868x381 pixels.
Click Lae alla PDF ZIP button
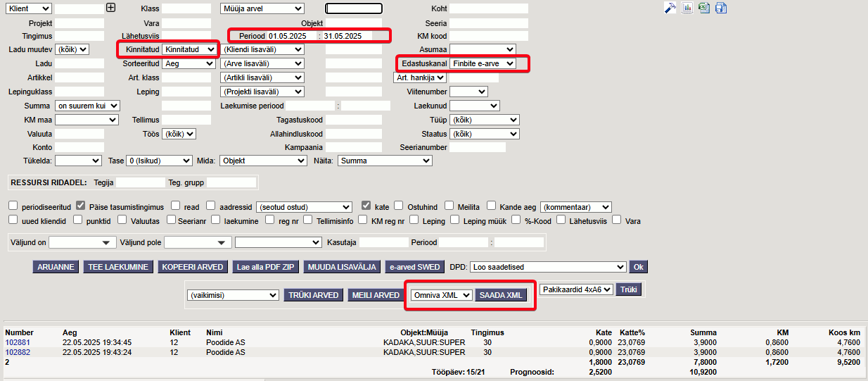(267, 267)
